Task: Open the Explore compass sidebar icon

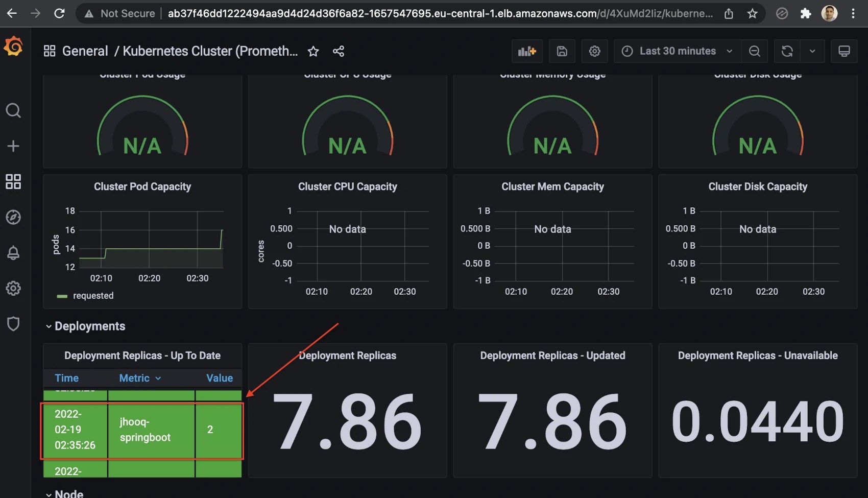Action: click(13, 217)
